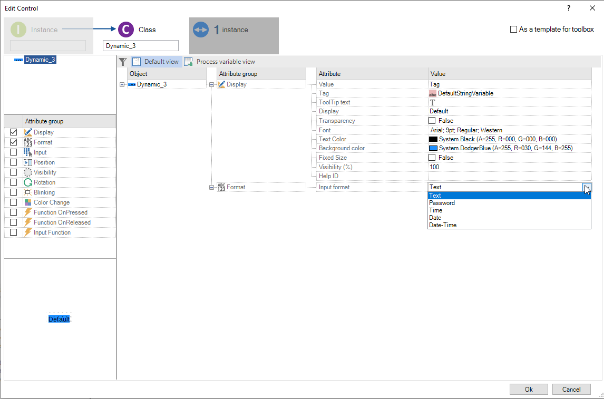
Task: Enable the Visibility attribute group
Action: click(x=14, y=172)
